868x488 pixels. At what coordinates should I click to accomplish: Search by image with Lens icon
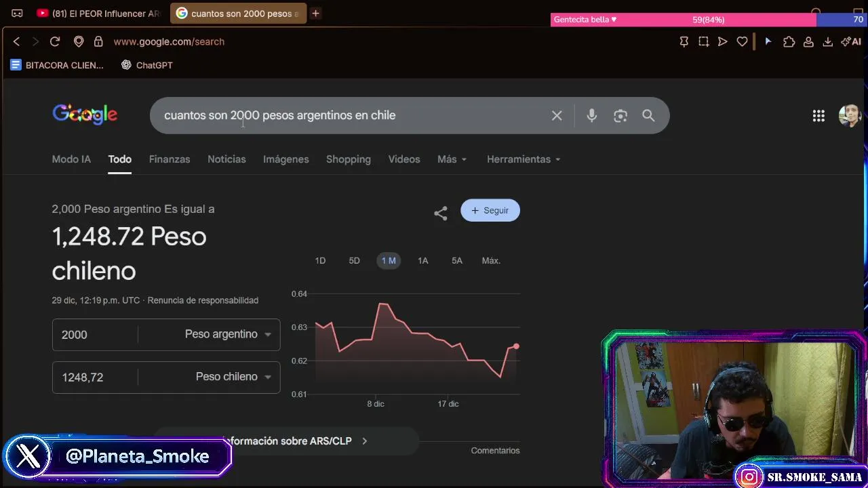pyautogui.click(x=620, y=116)
